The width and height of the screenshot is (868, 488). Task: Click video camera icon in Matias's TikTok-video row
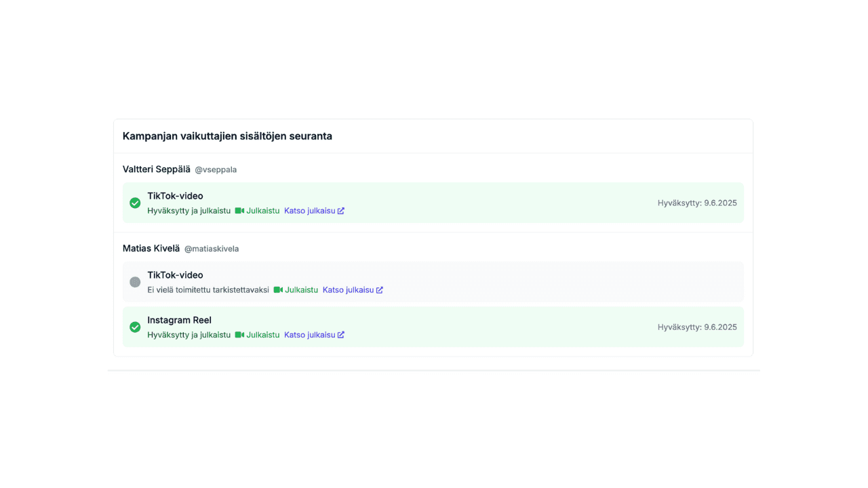click(x=278, y=289)
